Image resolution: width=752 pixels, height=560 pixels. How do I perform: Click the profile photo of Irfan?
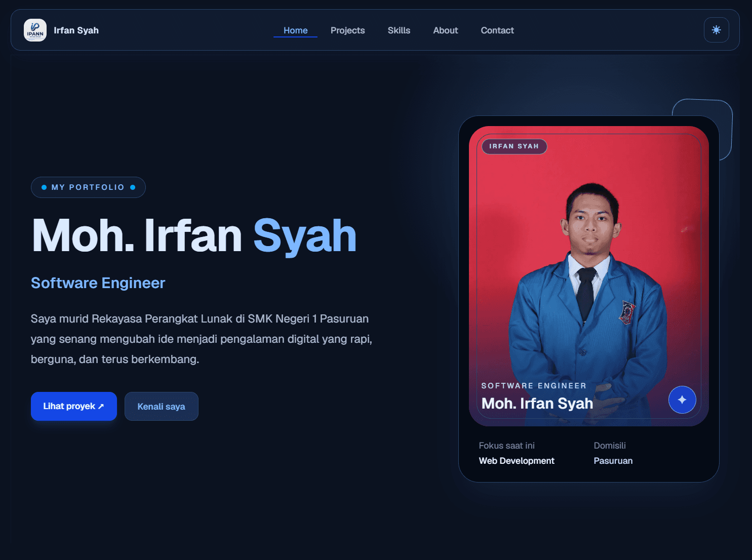click(588, 276)
